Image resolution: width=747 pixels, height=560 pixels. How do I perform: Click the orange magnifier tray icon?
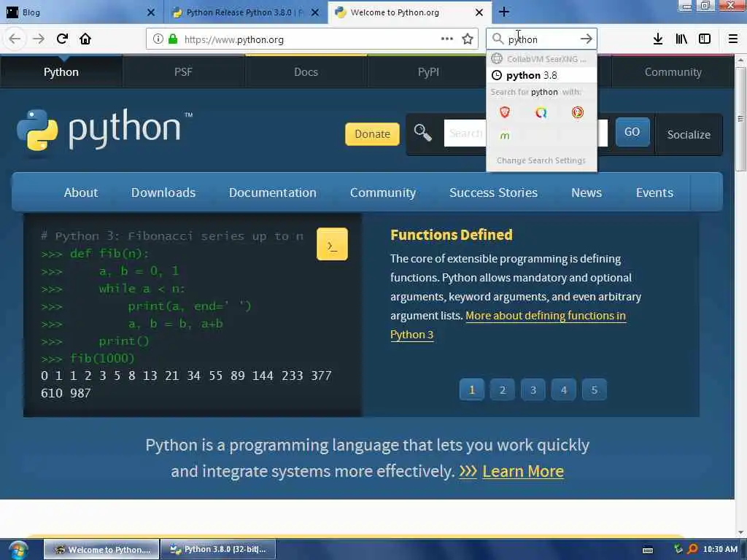[692, 550]
